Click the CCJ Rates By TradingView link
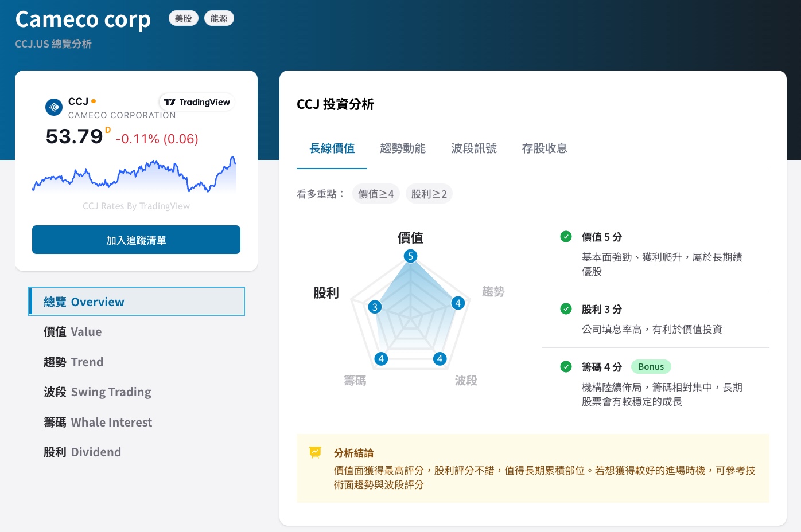This screenshot has height=532, width=801. tap(136, 206)
